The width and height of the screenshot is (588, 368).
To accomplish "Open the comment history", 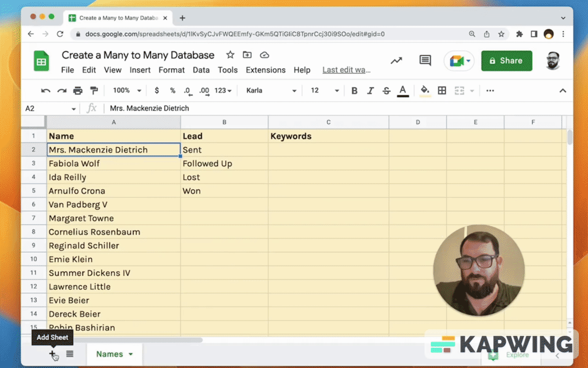I will 425,61.
